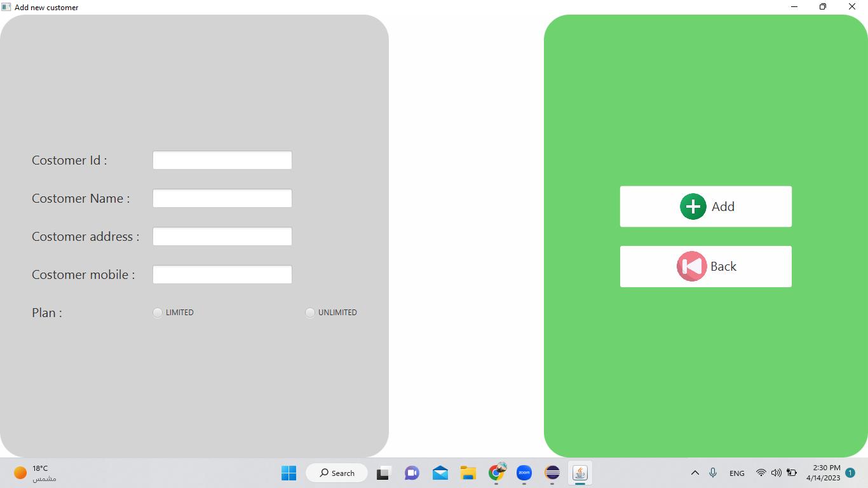Viewport: 868px width, 488px height.
Task: Click the battery status icon
Action: tap(792, 473)
